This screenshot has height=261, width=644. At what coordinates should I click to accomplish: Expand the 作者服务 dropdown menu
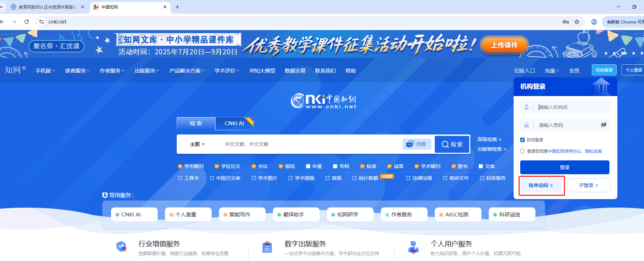pos(112,71)
